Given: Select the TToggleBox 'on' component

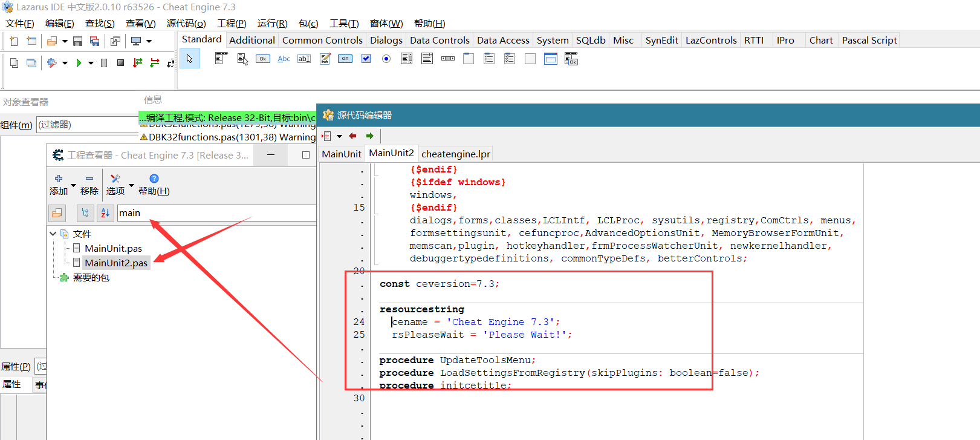Looking at the screenshot, I should [345, 59].
